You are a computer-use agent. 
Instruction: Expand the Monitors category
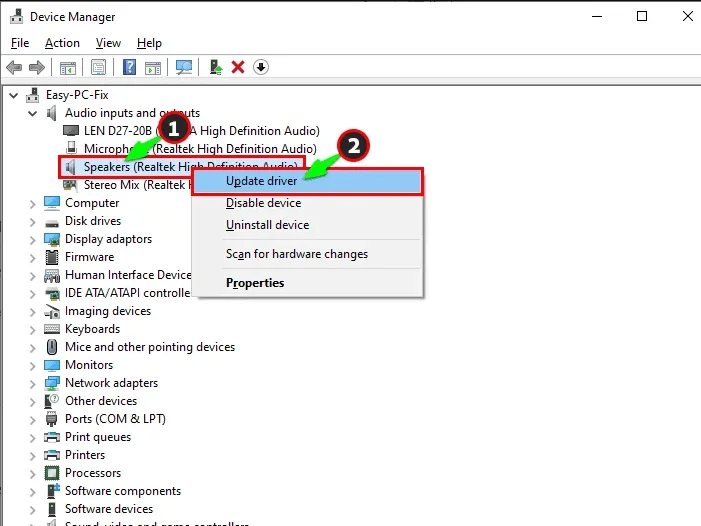click(33, 366)
